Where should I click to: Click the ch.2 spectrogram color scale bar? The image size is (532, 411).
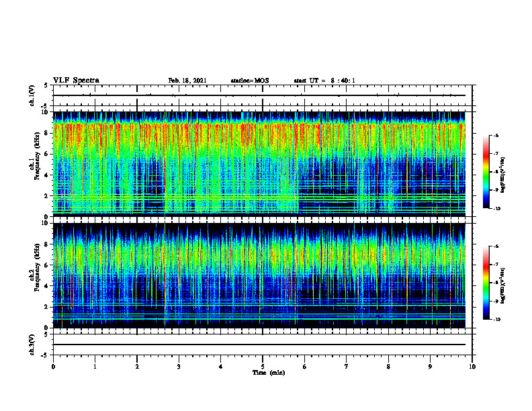pyautogui.click(x=486, y=283)
